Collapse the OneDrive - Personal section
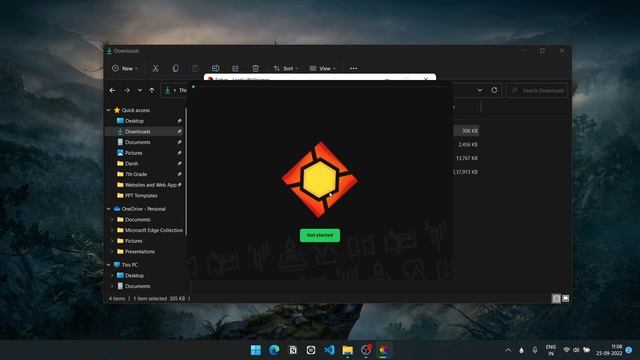 109,209
